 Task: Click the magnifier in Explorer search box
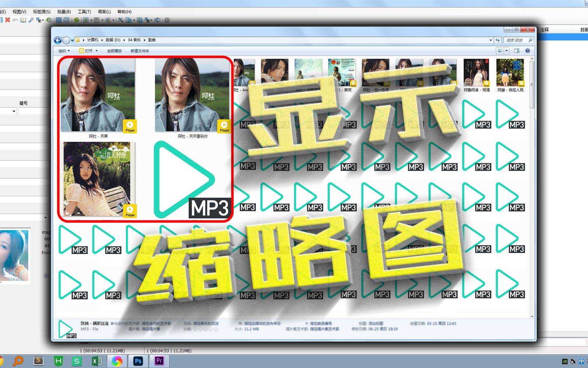click(530, 40)
